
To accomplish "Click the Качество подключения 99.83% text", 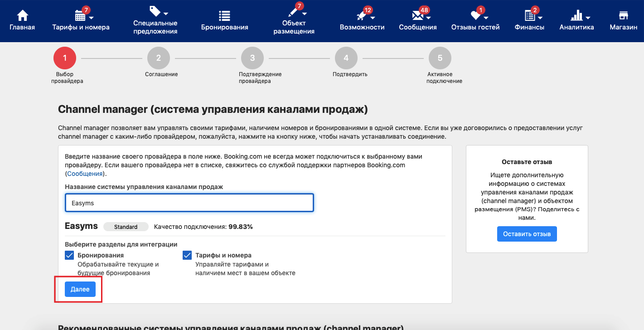I will pos(203,227).
